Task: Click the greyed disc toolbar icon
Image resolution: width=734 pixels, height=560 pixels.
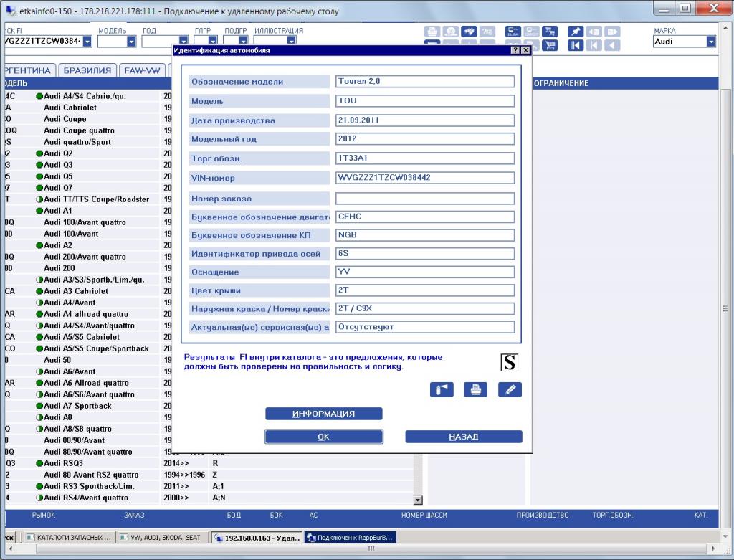Action: 450,32
